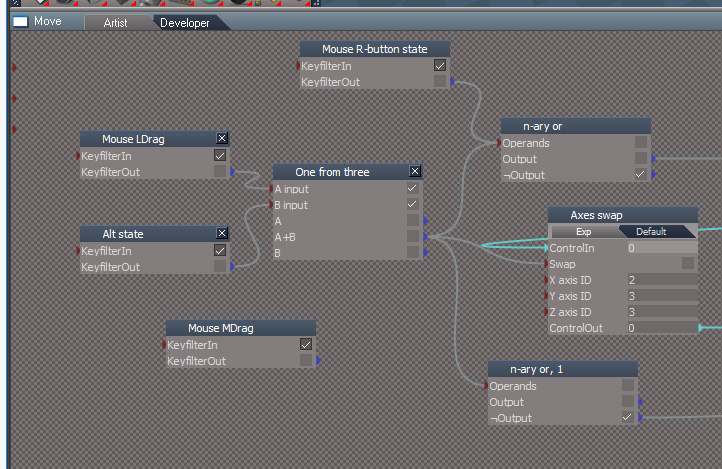
Task: Click the ControlIn value field
Action: [x=662, y=248]
